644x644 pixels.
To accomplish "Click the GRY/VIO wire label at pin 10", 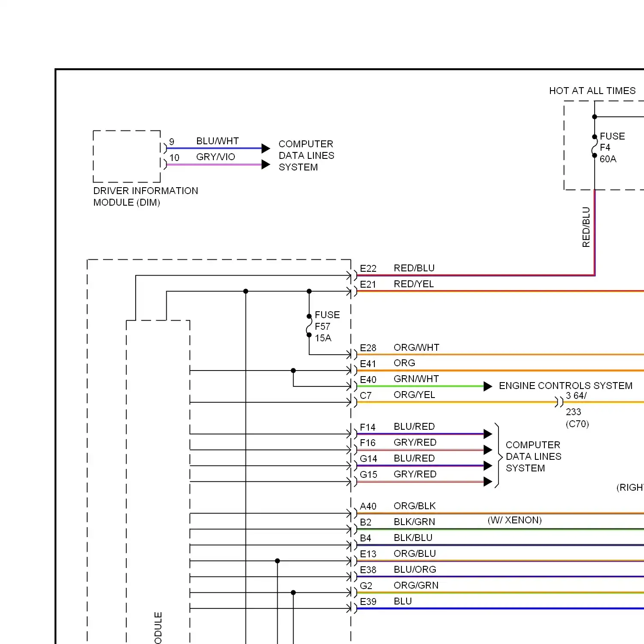I will (x=216, y=157).
